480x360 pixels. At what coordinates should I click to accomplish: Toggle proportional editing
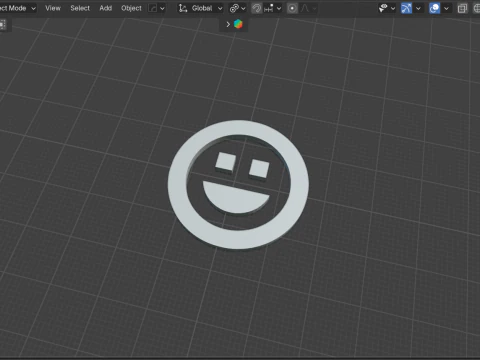tap(292, 8)
